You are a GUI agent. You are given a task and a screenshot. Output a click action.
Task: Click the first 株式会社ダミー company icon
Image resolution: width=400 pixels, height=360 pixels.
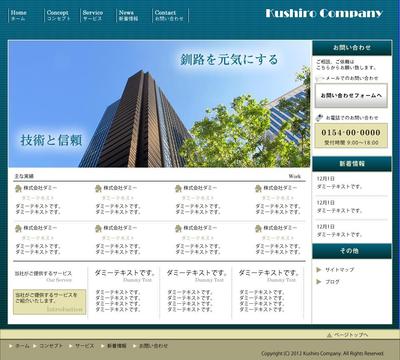click(x=18, y=188)
